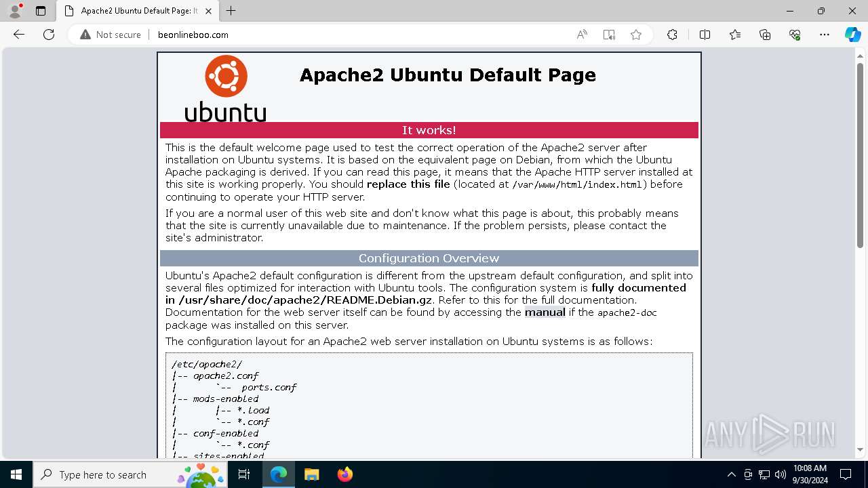Open File Explorer from taskbar
The height and width of the screenshot is (488, 868).
coord(311,474)
